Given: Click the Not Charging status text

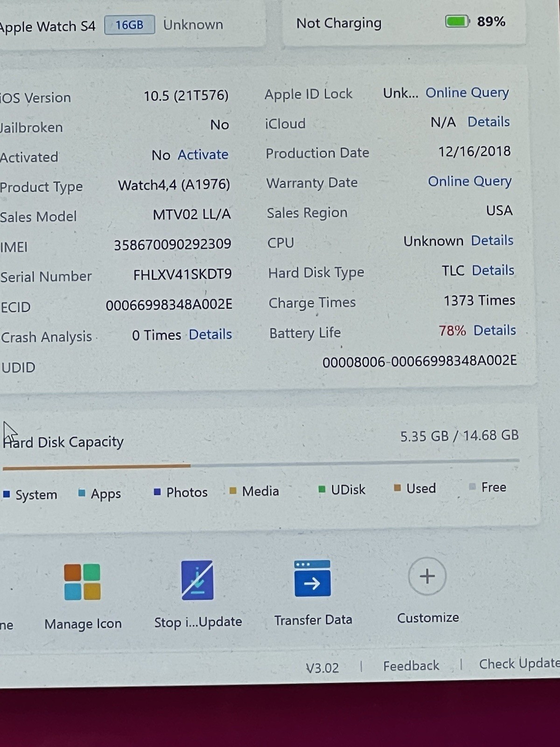Looking at the screenshot, I should (339, 23).
